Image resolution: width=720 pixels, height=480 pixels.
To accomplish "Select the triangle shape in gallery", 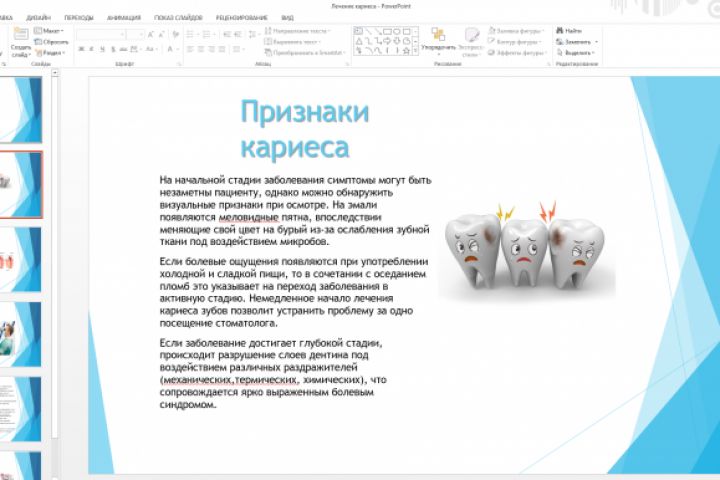I will pos(359,41).
